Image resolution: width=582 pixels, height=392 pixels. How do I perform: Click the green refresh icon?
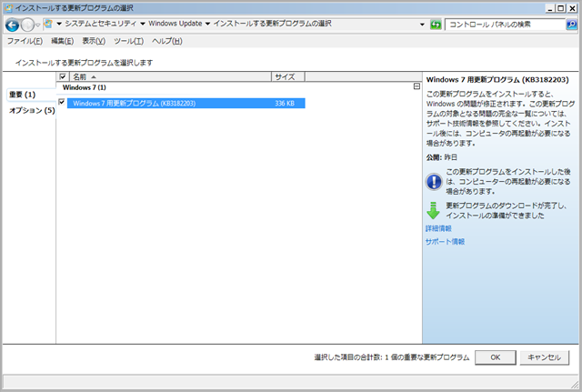[x=436, y=25]
